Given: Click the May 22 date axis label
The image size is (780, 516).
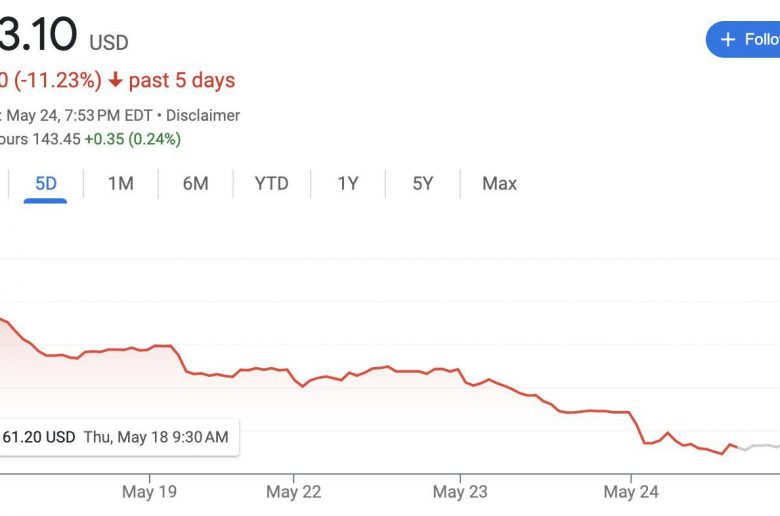Looking at the screenshot, I should pyautogui.click(x=294, y=491).
